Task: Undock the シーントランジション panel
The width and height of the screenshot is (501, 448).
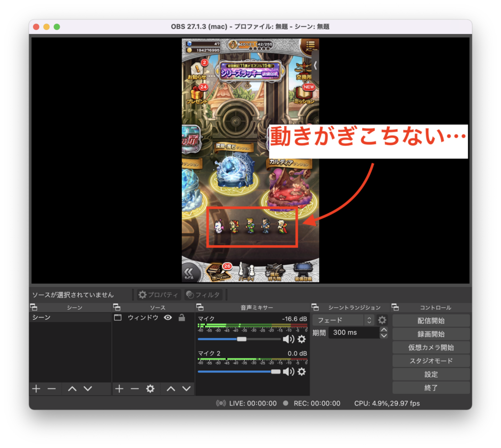Action: [x=315, y=307]
